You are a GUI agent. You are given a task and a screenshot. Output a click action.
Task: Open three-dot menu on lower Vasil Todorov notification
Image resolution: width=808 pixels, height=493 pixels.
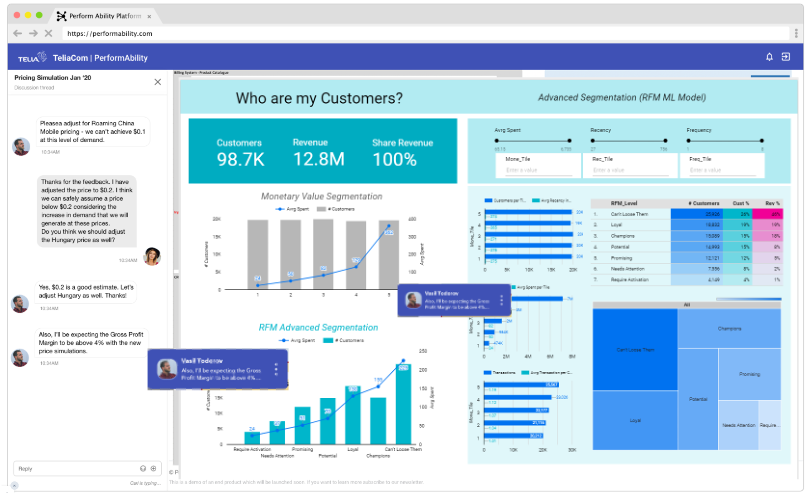click(x=277, y=369)
